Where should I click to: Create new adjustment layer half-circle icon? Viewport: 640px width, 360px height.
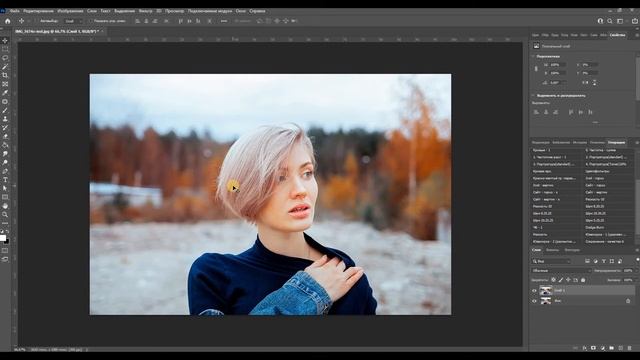[x=602, y=348]
